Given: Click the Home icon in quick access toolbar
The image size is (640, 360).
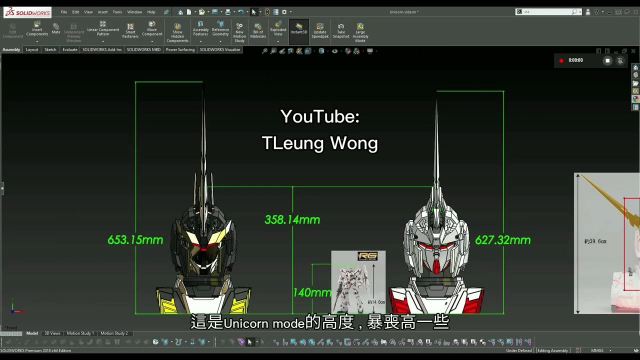Looking at the screenshot, I should (x=180, y=12).
